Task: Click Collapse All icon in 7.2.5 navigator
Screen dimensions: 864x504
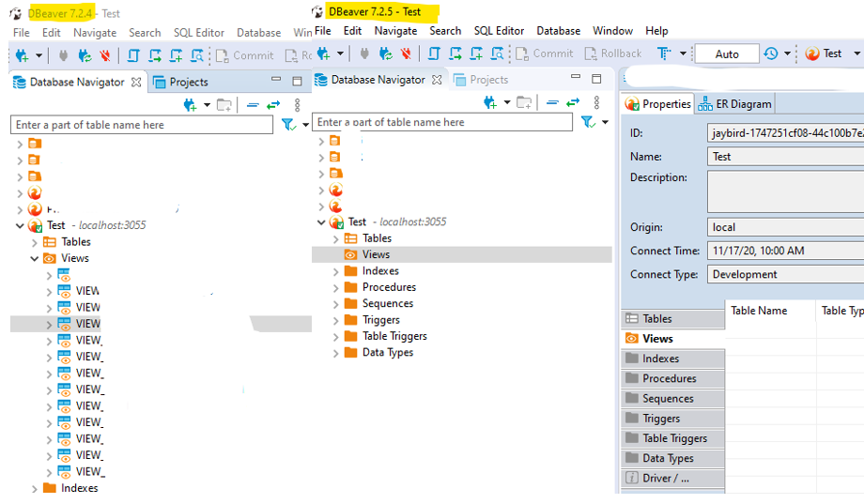Action: [552, 102]
